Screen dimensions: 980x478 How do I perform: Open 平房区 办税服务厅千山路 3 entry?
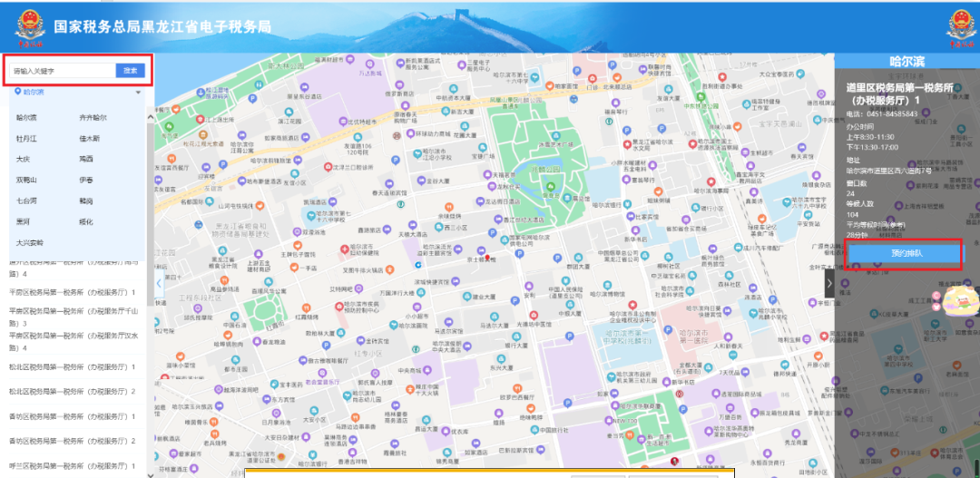click(73, 317)
